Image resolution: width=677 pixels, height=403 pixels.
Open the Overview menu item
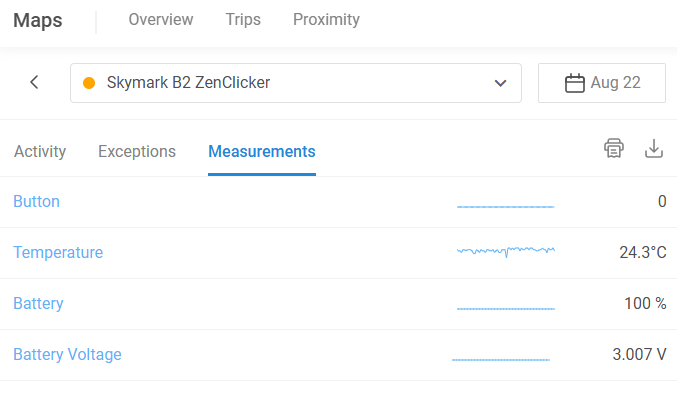tap(161, 19)
